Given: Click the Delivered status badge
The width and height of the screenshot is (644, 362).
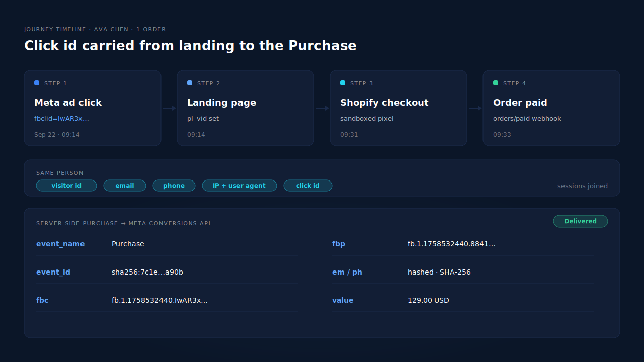Looking at the screenshot, I should coord(581,221).
